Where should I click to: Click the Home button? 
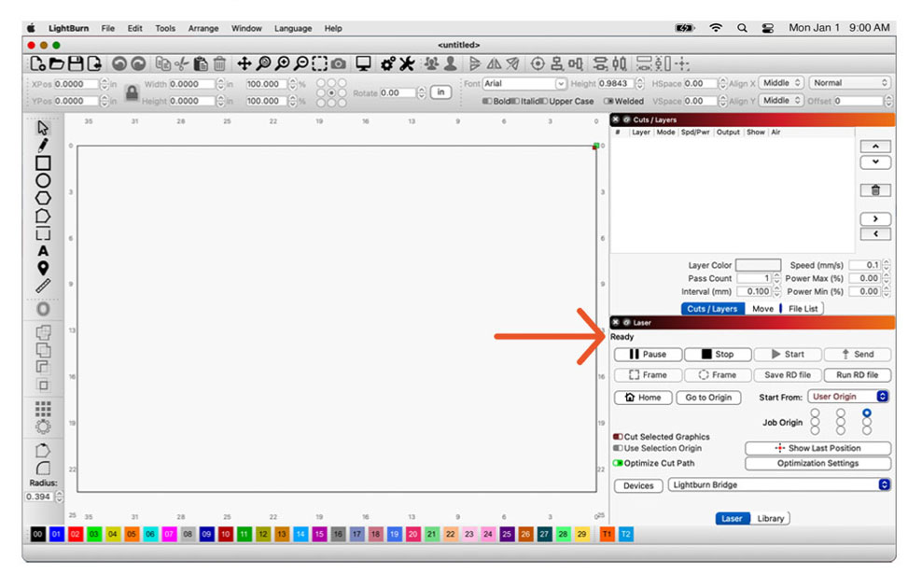(x=643, y=398)
